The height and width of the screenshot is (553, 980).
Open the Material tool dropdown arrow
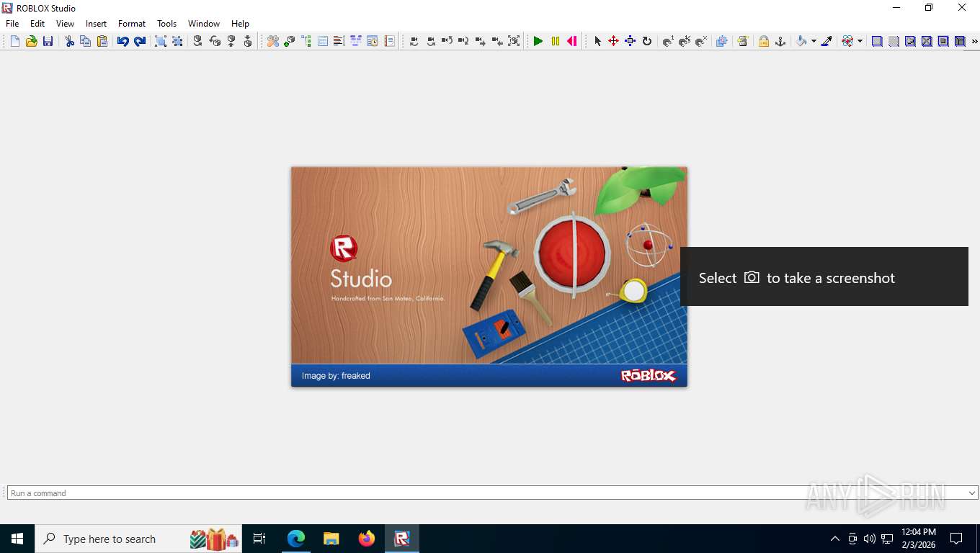click(x=860, y=42)
